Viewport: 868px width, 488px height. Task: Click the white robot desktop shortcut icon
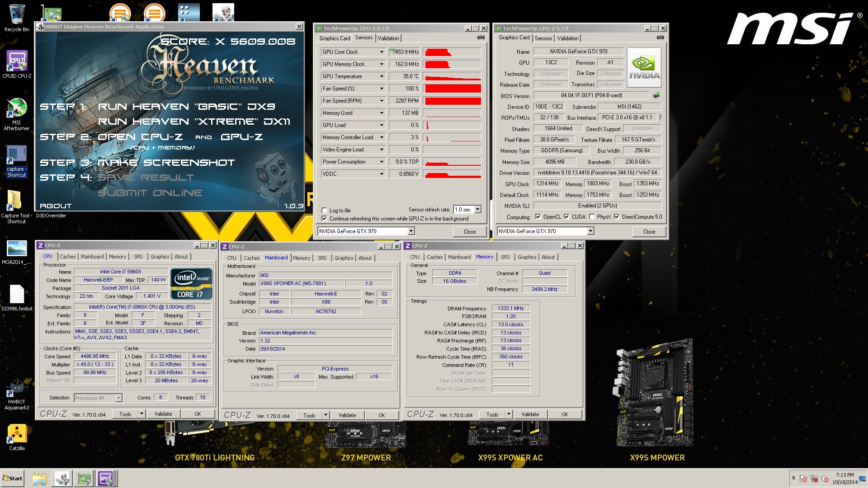pyautogui.click(x=223, y=12)
